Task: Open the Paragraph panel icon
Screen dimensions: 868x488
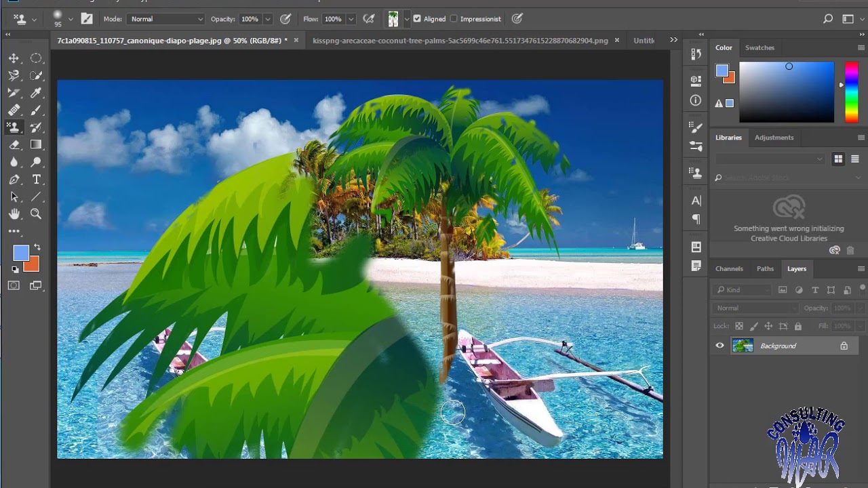Action: pyautogui.click(x=696, y=219)
